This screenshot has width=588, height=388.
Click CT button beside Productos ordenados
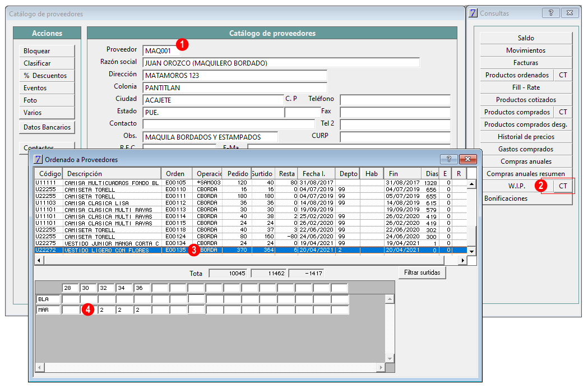click(x=563, y=75)
